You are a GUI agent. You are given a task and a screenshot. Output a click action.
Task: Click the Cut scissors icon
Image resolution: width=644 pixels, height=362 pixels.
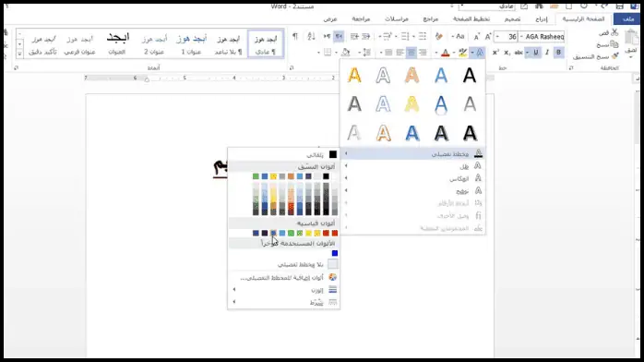(x=614, y=32)
